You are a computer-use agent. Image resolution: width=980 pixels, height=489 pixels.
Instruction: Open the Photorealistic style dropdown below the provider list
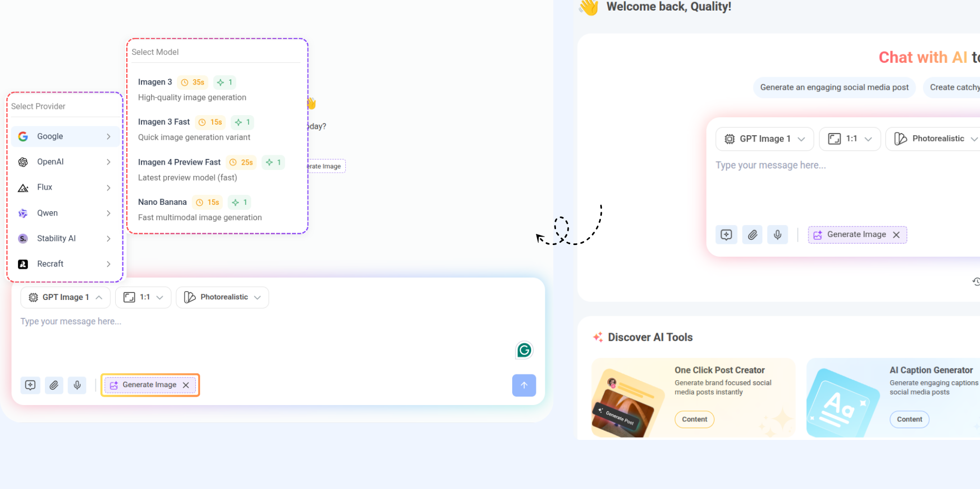(222, 297)
